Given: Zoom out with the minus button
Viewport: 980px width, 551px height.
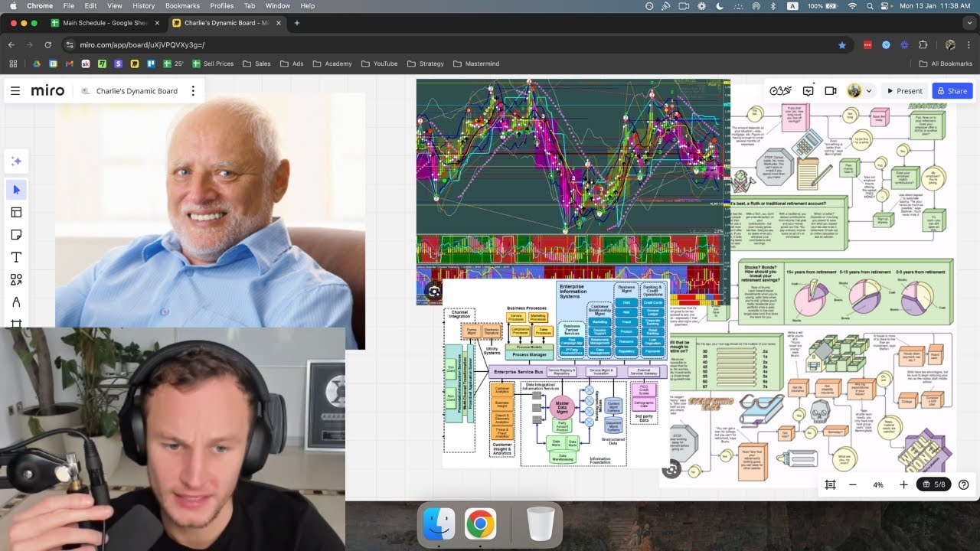Looking at the screenshot, I should click(x=852, y=484).
